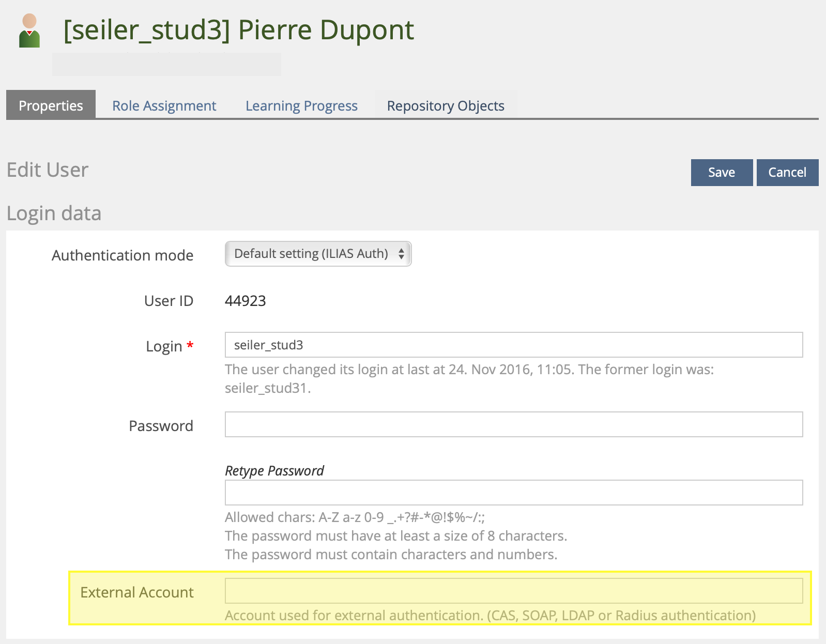Focus the External Account text field

[513, 591]
